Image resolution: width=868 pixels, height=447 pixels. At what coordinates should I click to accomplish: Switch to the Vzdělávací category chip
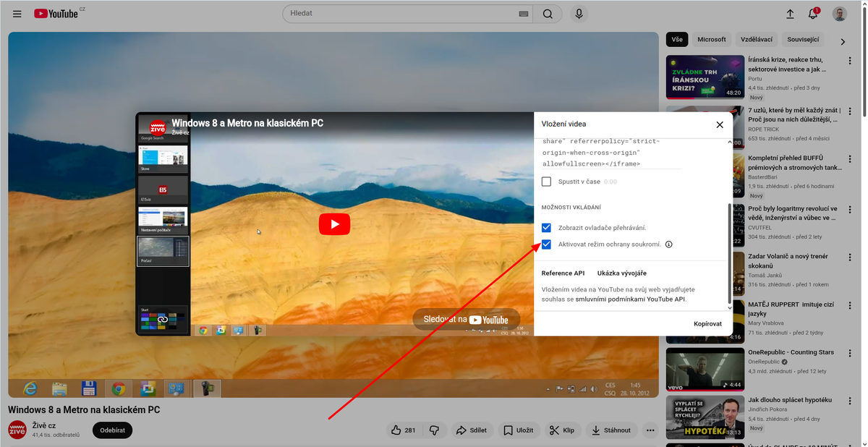[x=757, y=39]
